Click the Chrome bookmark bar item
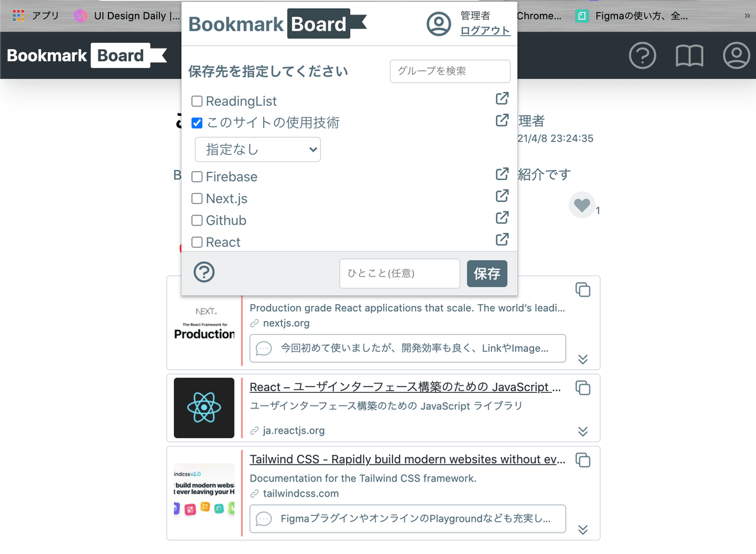This screenshot has width=756, height=554. click(539, 16)
